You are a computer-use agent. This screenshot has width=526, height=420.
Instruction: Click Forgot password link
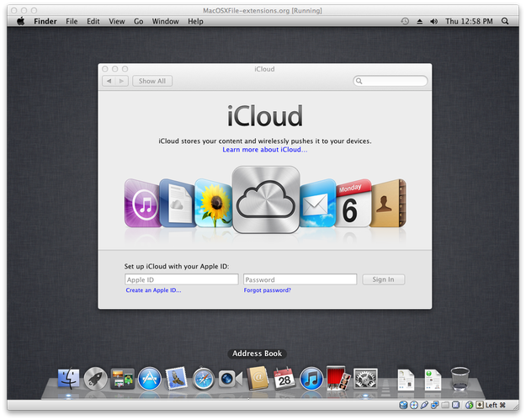[x=268, y=290]
